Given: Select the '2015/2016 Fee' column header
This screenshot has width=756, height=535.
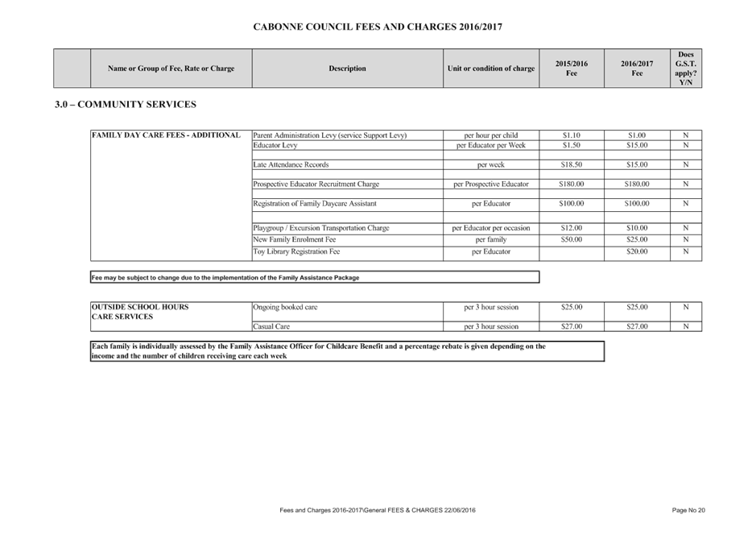Looking at the screenshot, I should (x=572, y=68).
